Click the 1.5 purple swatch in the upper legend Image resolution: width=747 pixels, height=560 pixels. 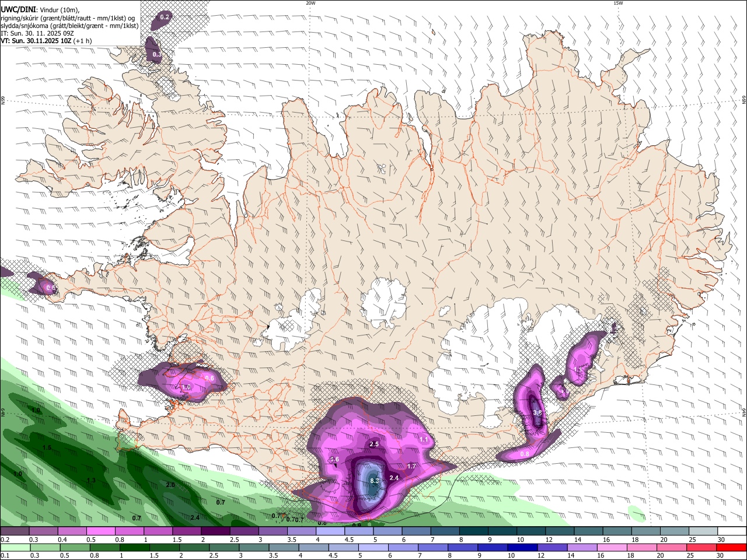(187, 531)
